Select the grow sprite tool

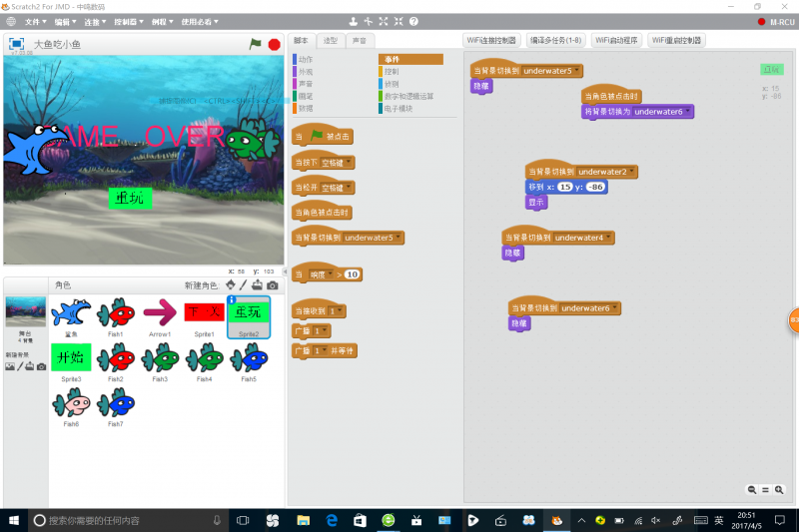pyautogui.click(x=384, y=21)
